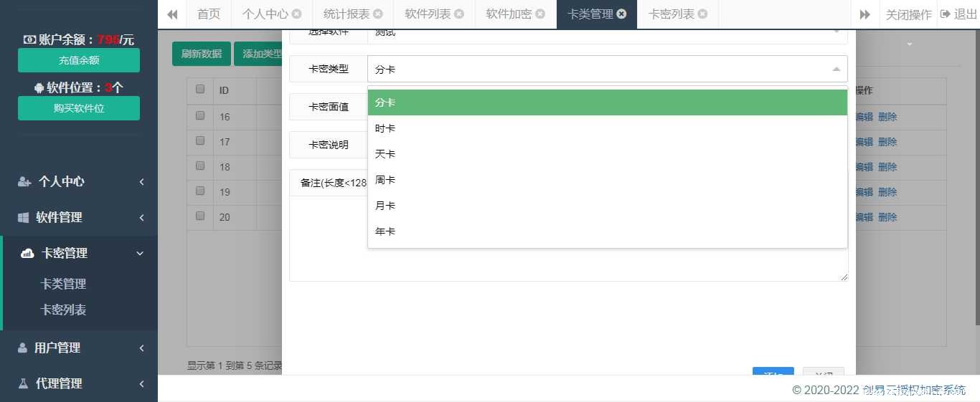980x402 pixels.
Task: Click the windows icon next to 软件管理
Action: (24, 217)
